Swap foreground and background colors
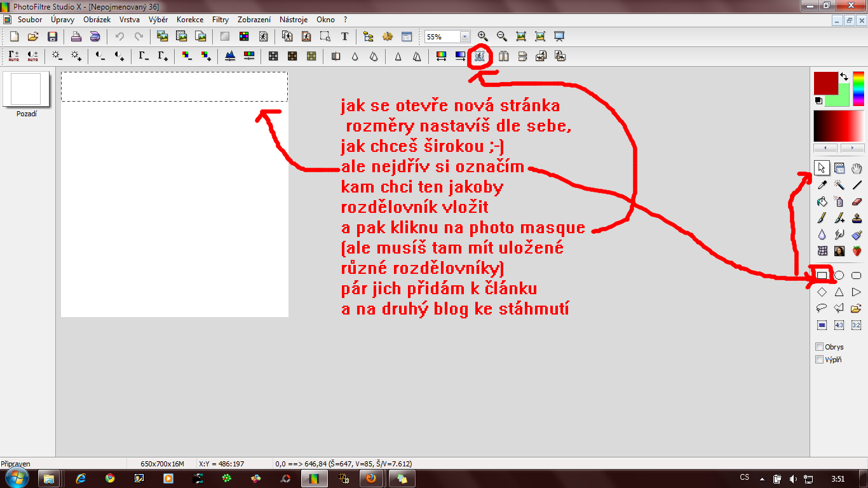Viewport: 868px width, 488px height. [844, 76]
